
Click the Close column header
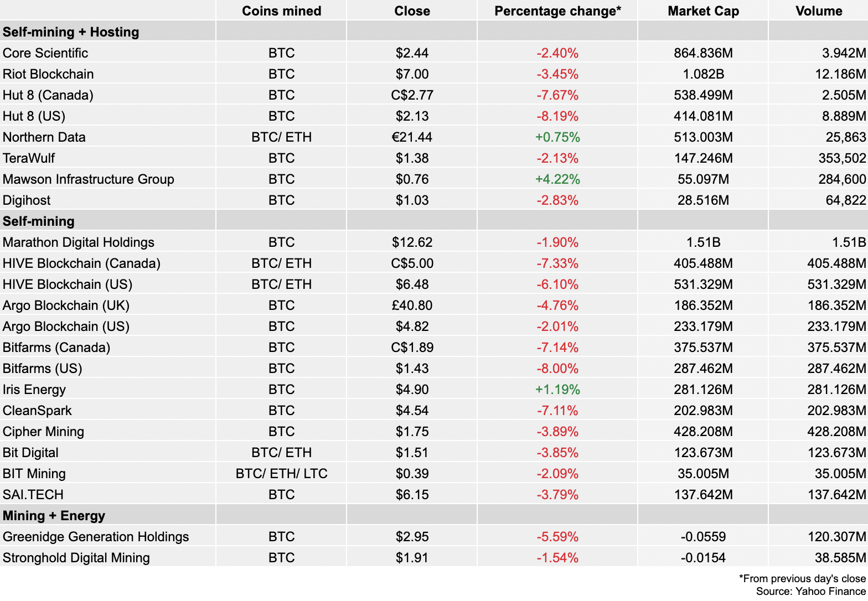click(x=412, y=11)
